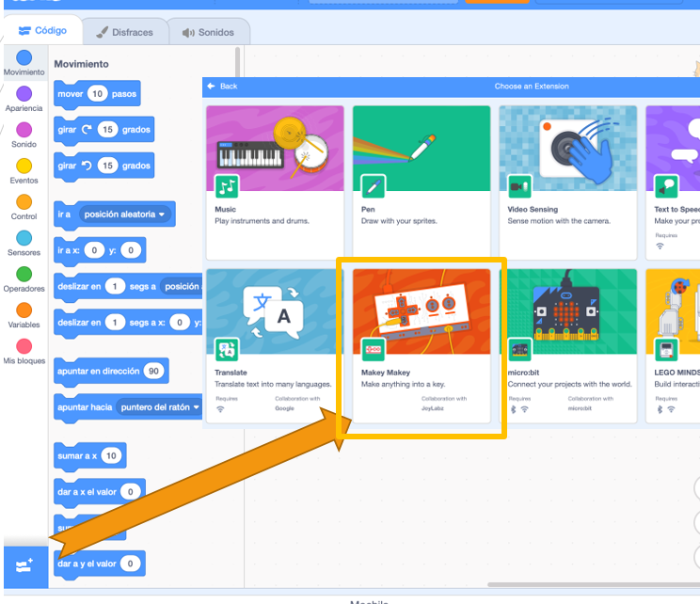Edit the y value in 'ir a x: y:' block
The image size is (700, 604).
pos(131,250)
